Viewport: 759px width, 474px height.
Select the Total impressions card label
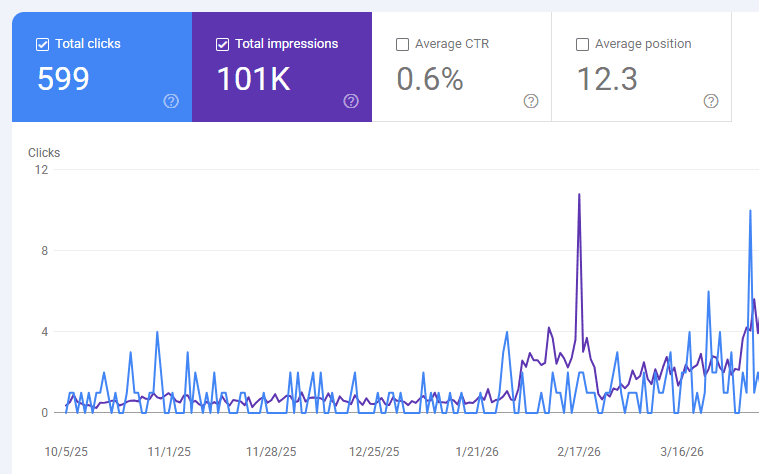(287, 44)
